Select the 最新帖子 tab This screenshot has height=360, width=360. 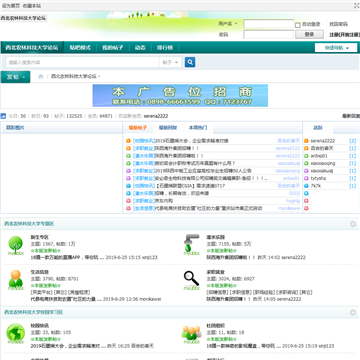tap(138, 128)
